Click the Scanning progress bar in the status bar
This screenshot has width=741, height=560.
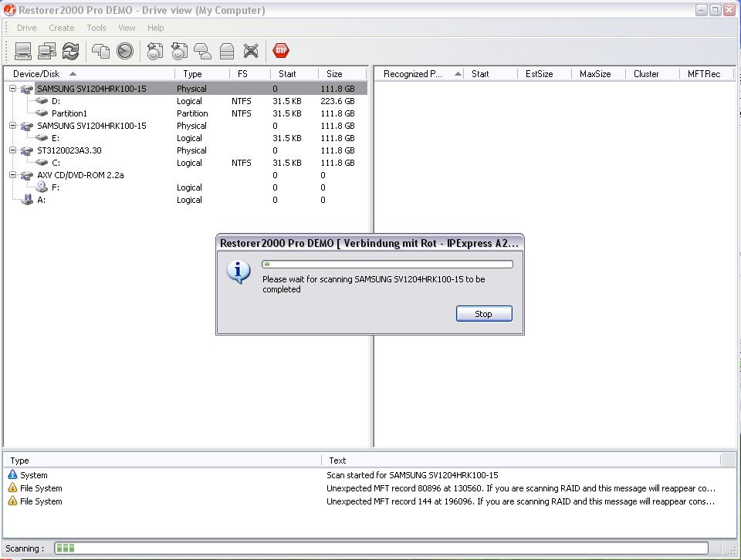381,548
